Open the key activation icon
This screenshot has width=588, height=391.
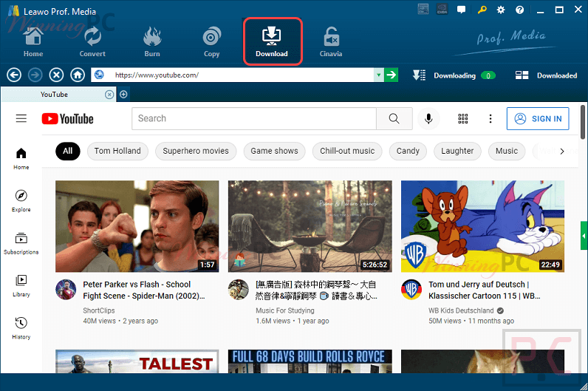[x=482, y=10]
